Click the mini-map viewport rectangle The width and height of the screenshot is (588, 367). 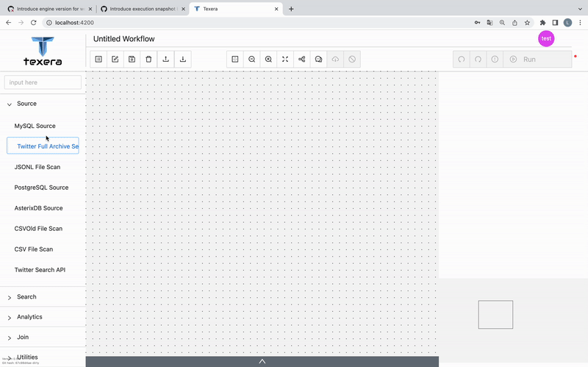[495, 315]
